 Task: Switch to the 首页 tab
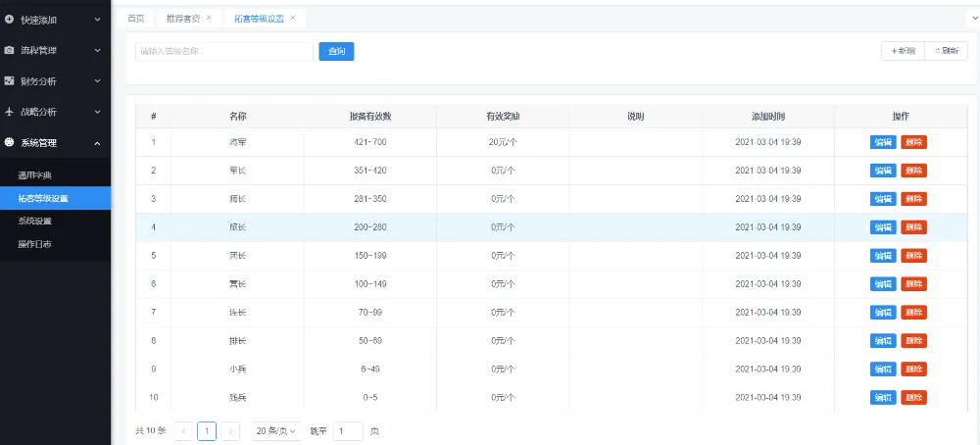point(136,18)
